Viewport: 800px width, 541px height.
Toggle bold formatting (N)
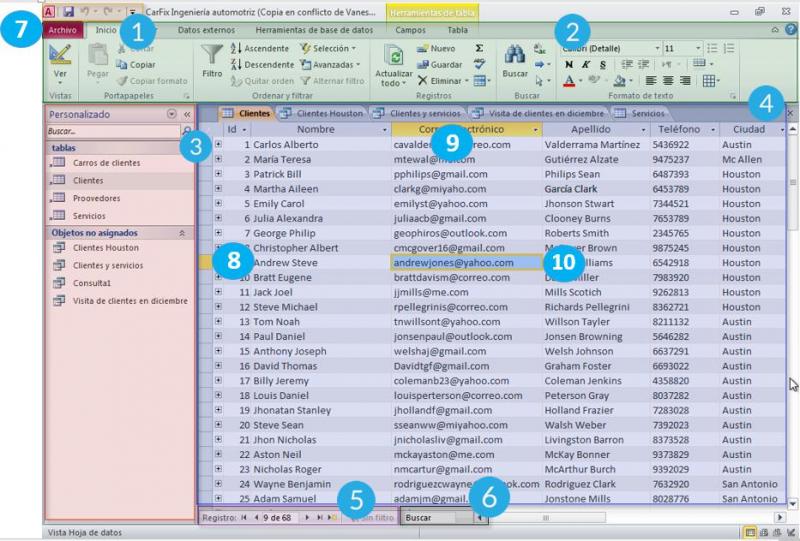pyautogui.click(x=568, y=64)
